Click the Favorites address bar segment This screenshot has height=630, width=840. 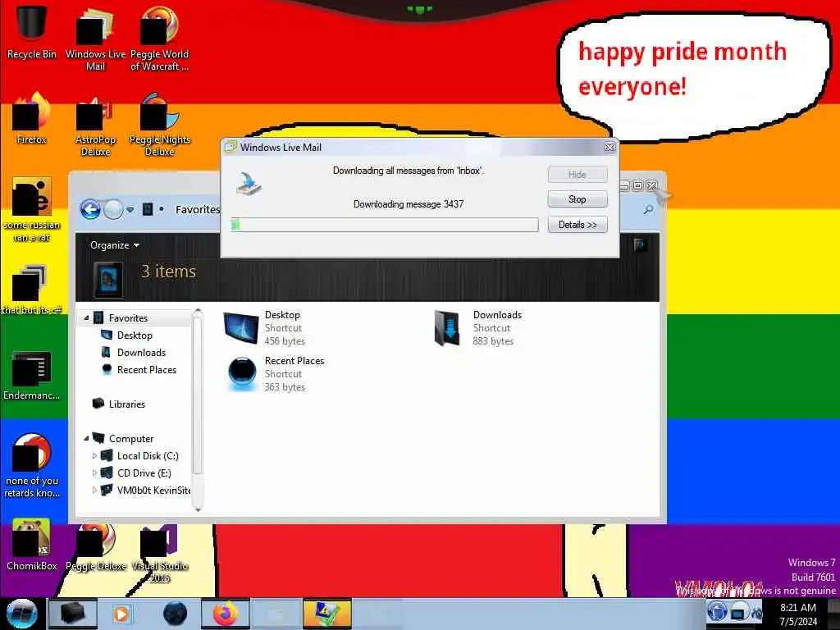pos(198,209)
